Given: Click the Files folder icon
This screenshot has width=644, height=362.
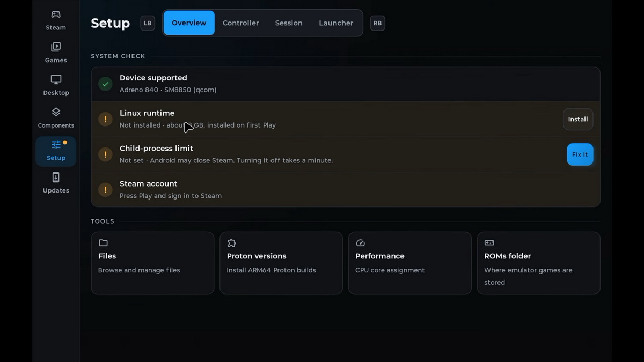Looking at the screenshot, I should click(103, 243).
